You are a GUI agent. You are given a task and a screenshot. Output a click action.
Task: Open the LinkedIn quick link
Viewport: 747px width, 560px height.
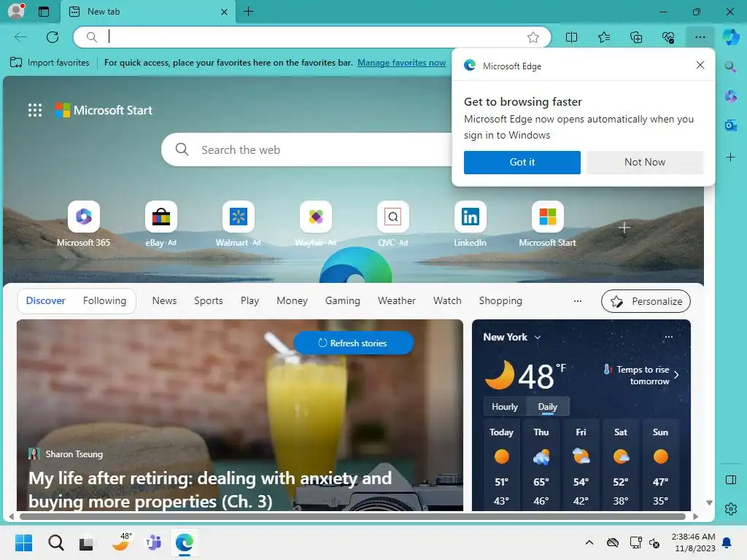coord(471,224)
